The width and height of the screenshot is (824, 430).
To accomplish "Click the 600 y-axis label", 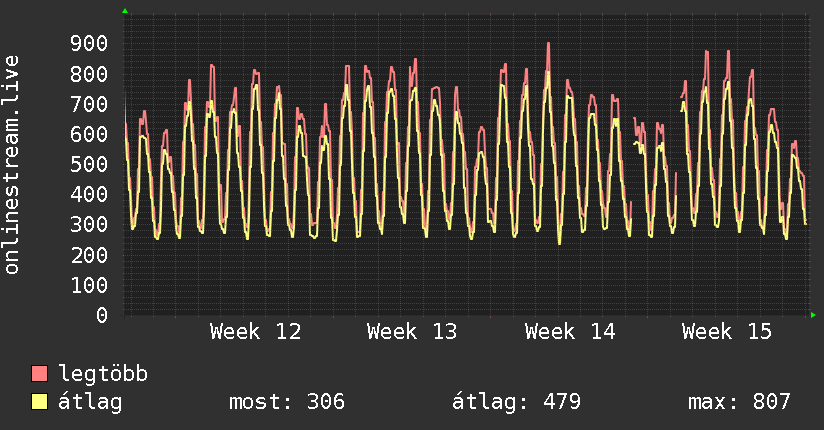I will pos(89,134).
